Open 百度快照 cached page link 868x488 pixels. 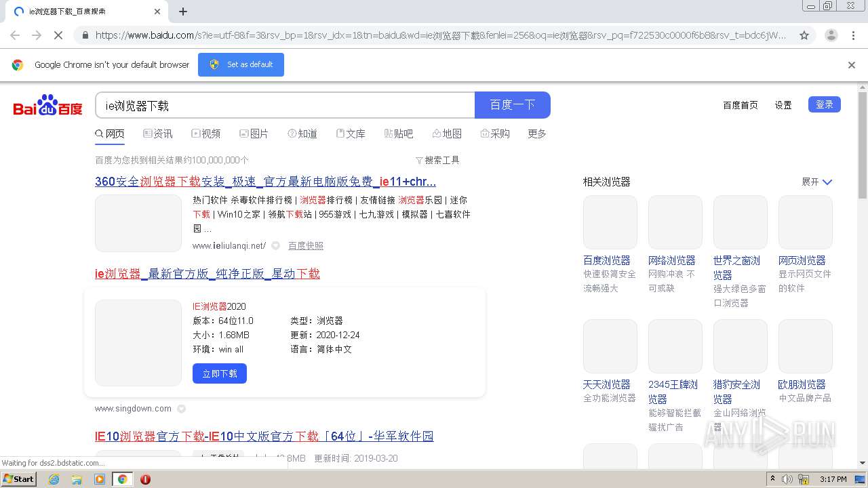click(306, 245)
